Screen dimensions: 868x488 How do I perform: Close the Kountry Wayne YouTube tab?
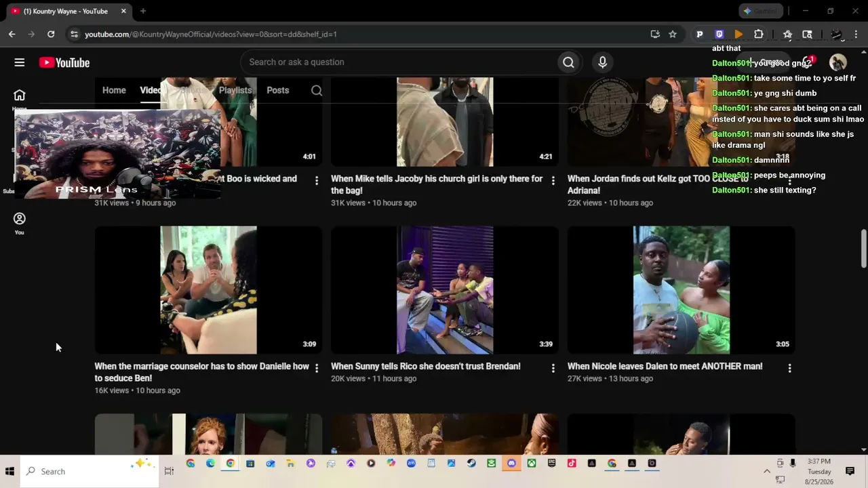click(x=123, y=11)
